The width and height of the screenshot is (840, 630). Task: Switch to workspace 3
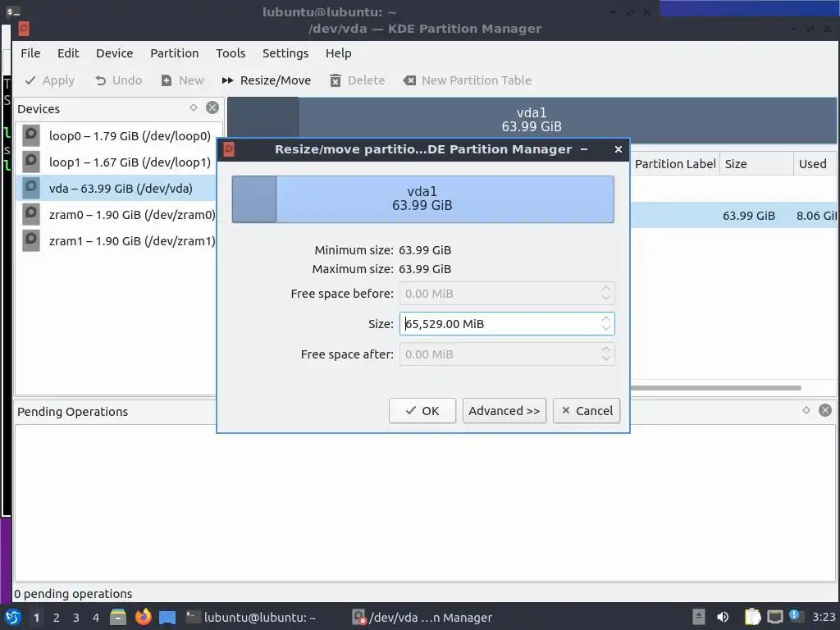76,618
